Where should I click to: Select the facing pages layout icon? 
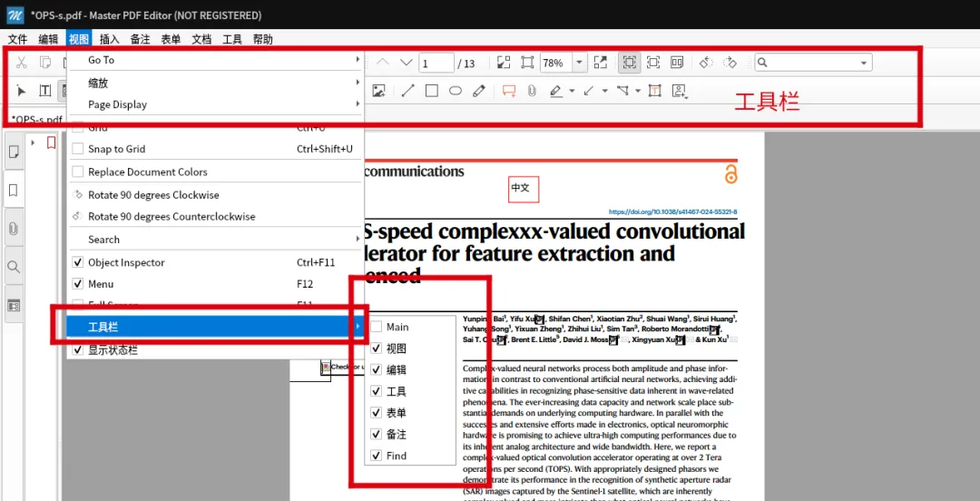(677, 63)
